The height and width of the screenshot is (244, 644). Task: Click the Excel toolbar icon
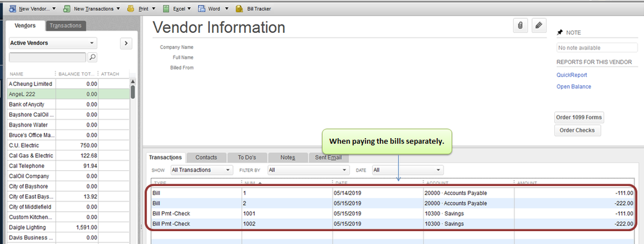click(x=166, y=8)
